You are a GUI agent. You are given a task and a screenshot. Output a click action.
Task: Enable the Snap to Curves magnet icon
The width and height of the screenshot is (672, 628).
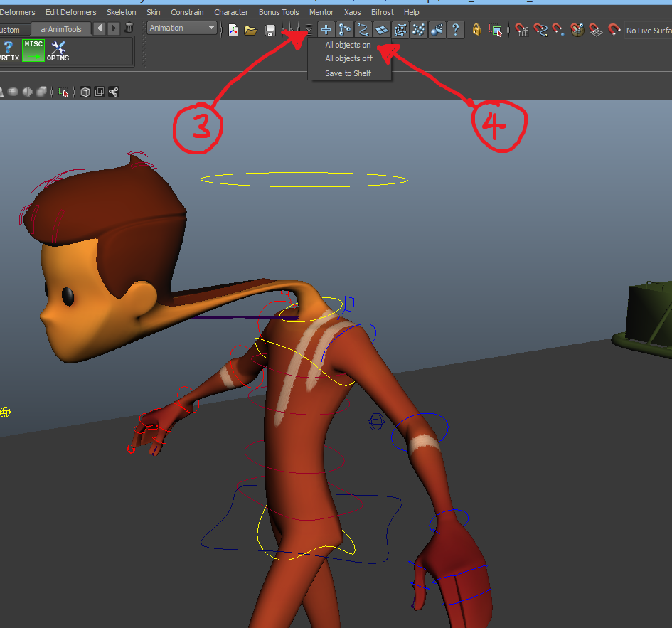[x=540, y=30]
